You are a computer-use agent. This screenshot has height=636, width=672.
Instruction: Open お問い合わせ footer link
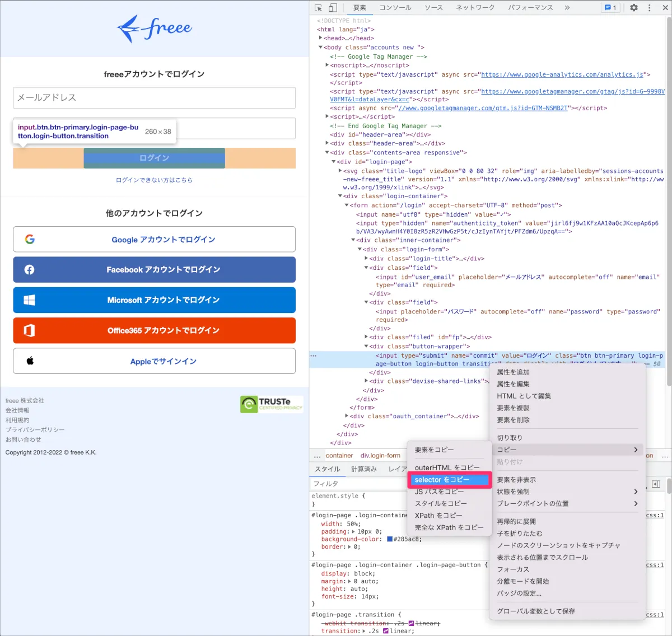[x=24, y=439]
